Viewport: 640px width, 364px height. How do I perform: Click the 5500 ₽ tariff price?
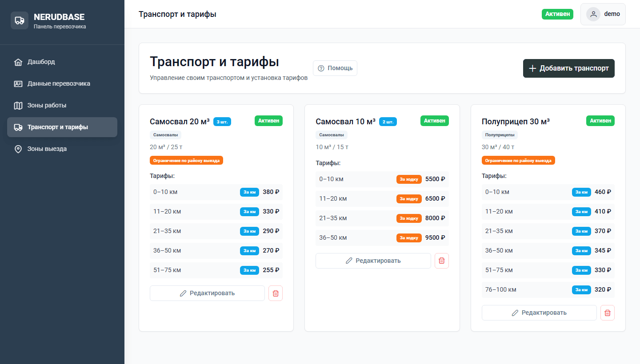pyautogui.click(x=435, y=179)
